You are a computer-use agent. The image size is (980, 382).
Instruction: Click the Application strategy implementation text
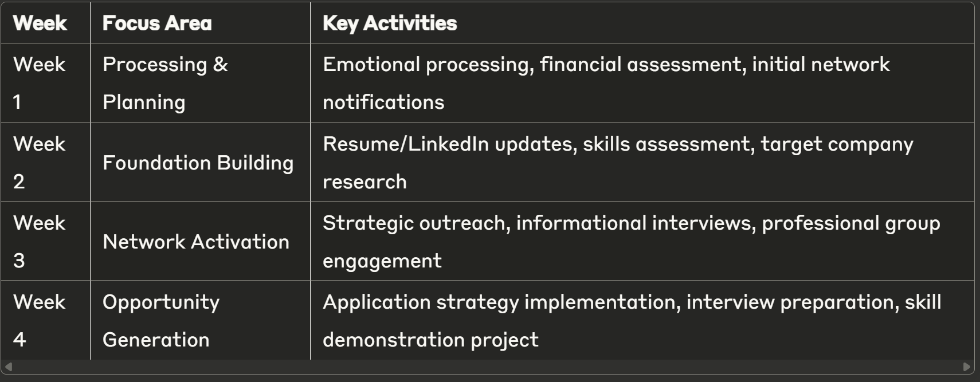pyautogui.click(x=499, y=302)
